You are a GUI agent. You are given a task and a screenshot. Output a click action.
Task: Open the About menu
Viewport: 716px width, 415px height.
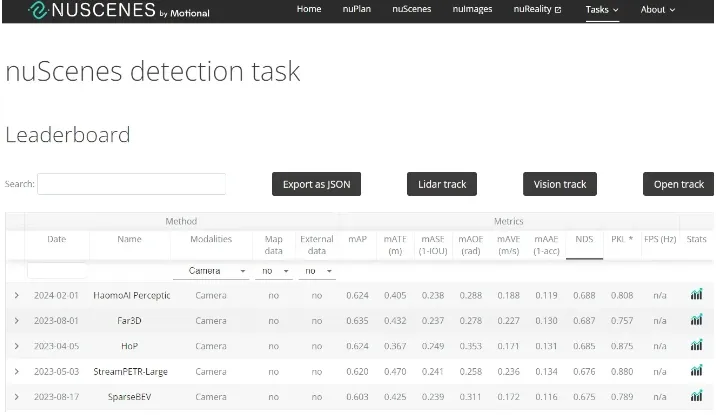(x=658, y=10)
